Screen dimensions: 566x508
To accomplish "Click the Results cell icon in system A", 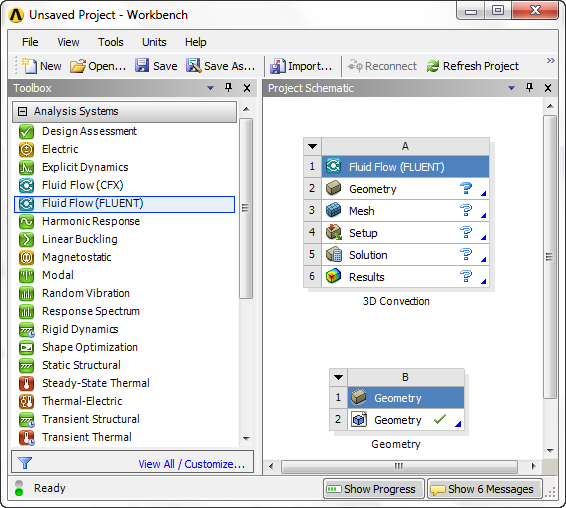I will (333, 276).
